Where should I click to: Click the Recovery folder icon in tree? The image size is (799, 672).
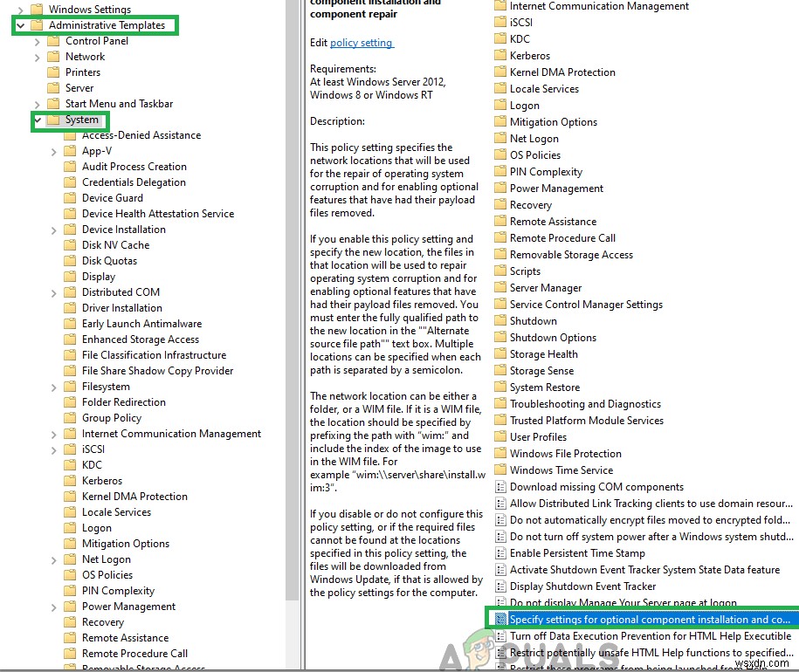click(70, 622)
